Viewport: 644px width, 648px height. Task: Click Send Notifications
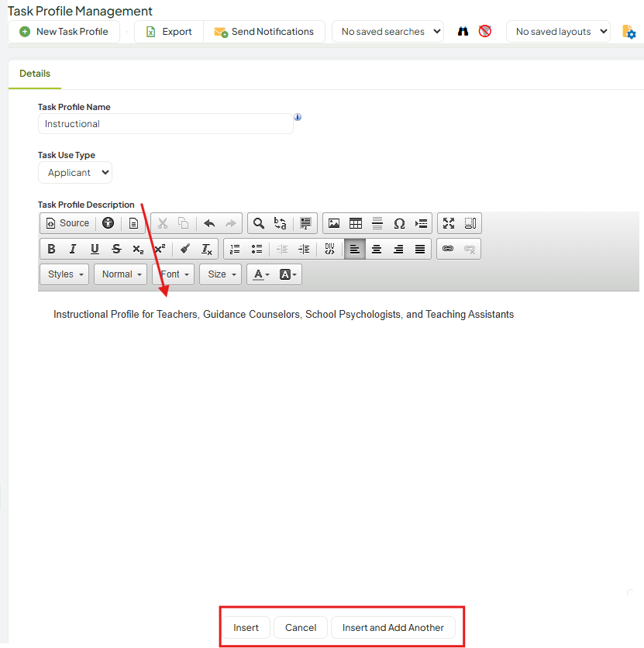(x=264, y=32)
